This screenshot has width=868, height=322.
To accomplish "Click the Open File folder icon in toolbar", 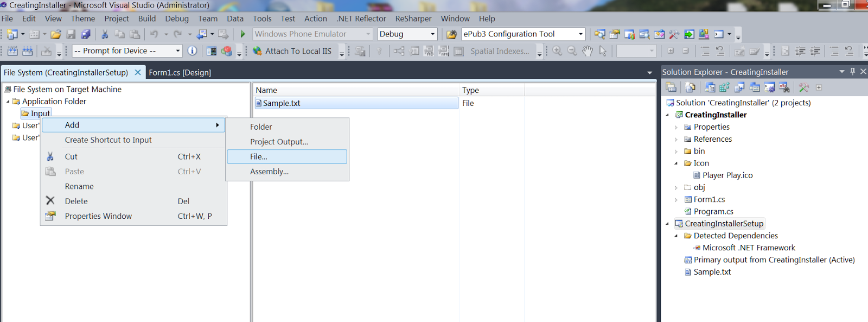I will [56, 34].
